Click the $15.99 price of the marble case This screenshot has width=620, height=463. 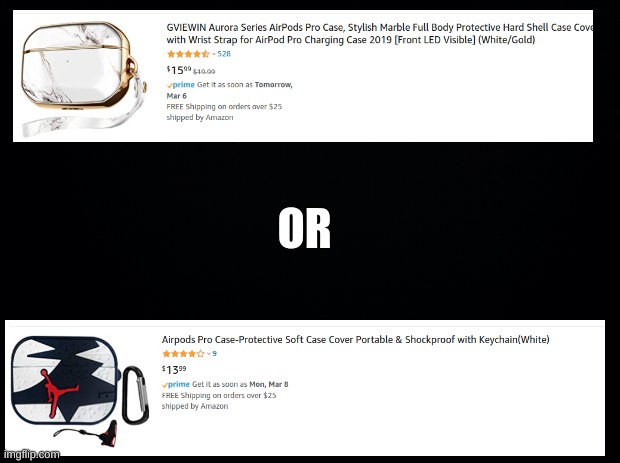coord(179,70)
